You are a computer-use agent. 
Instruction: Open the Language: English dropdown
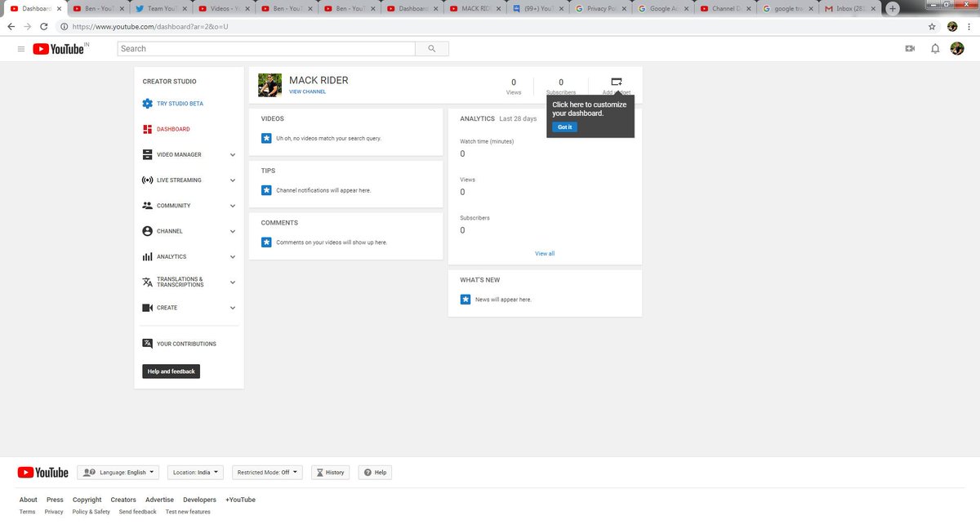pos(118,473)
